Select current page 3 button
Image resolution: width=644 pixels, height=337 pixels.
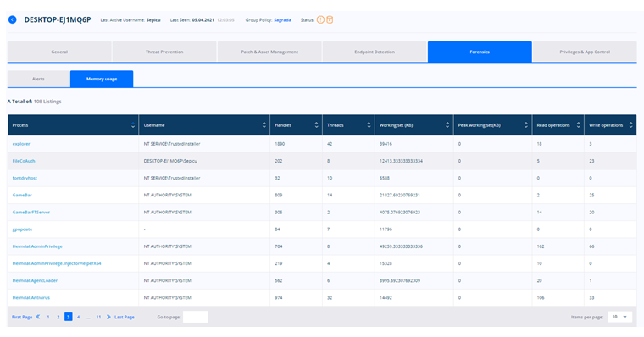pyautogui.click(x=68, y=317)
